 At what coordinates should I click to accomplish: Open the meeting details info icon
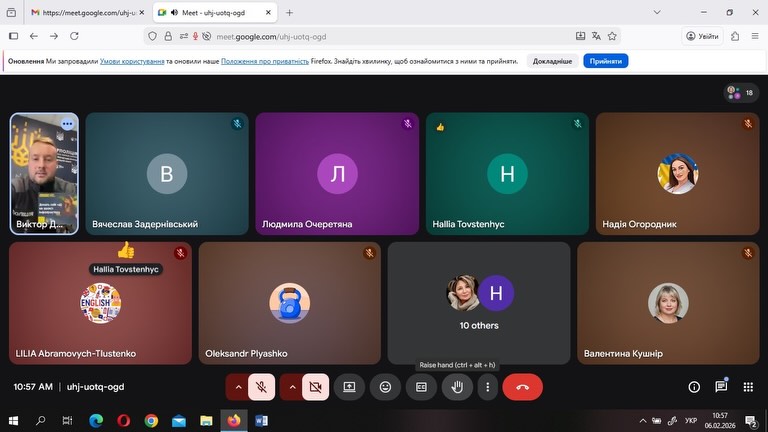coord(694,387)
